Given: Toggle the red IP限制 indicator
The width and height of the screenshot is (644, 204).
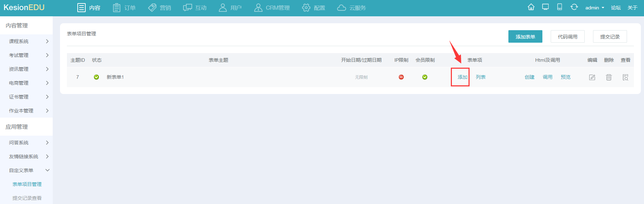Looking at the screenshot, I should pyautogui.click(x=401, y=77).
